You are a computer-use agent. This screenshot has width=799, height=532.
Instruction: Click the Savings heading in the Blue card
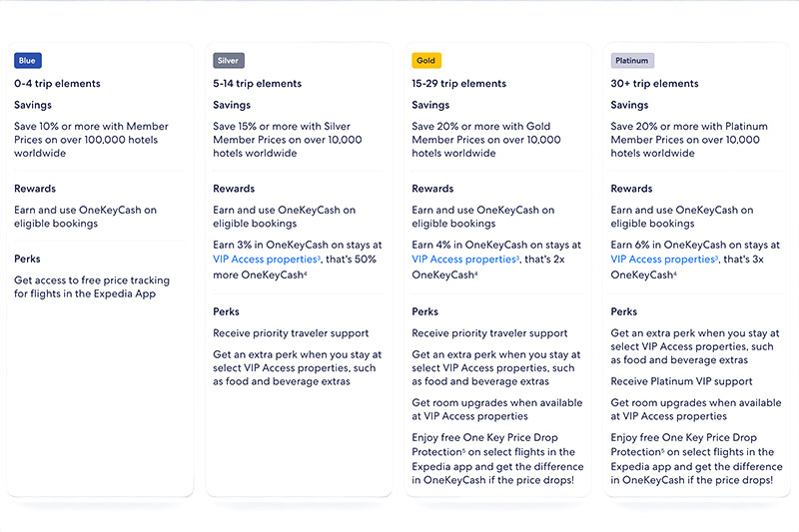click(x=33, y=105)
